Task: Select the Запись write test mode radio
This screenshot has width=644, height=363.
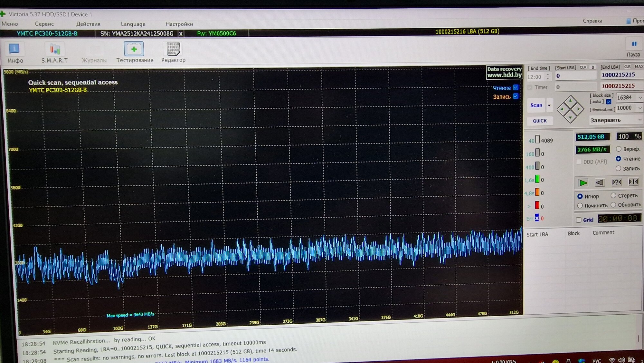Action: click(618, 169)
